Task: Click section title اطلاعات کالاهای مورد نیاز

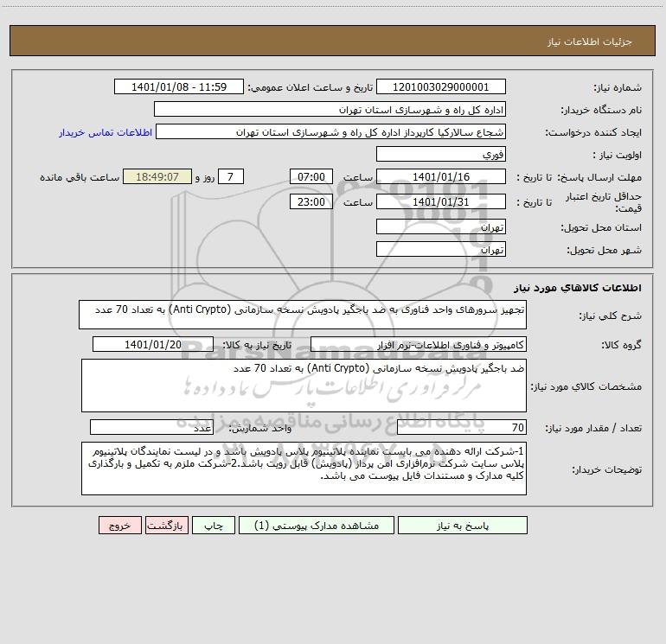Action: click(578, 288)
